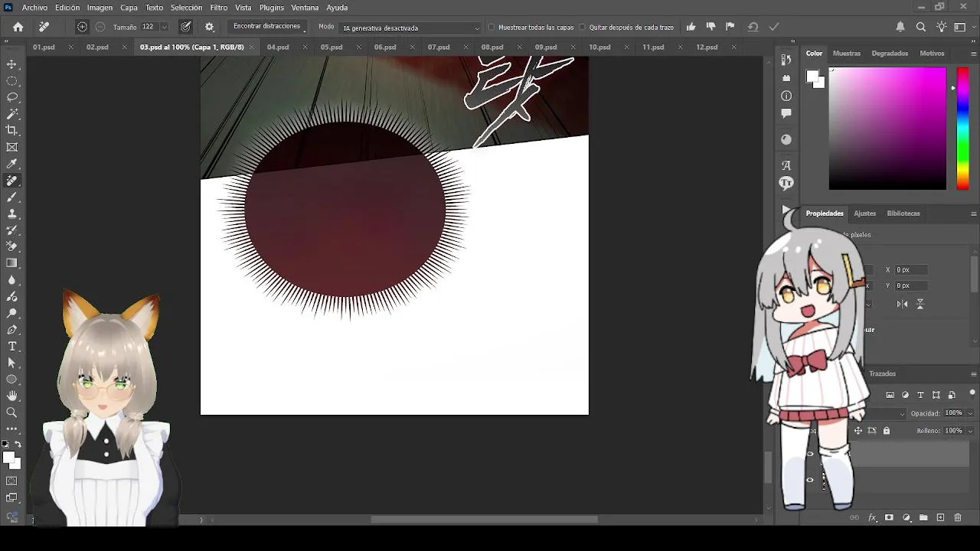
Task: Select the Pen tool
Action: pos(11,330)
